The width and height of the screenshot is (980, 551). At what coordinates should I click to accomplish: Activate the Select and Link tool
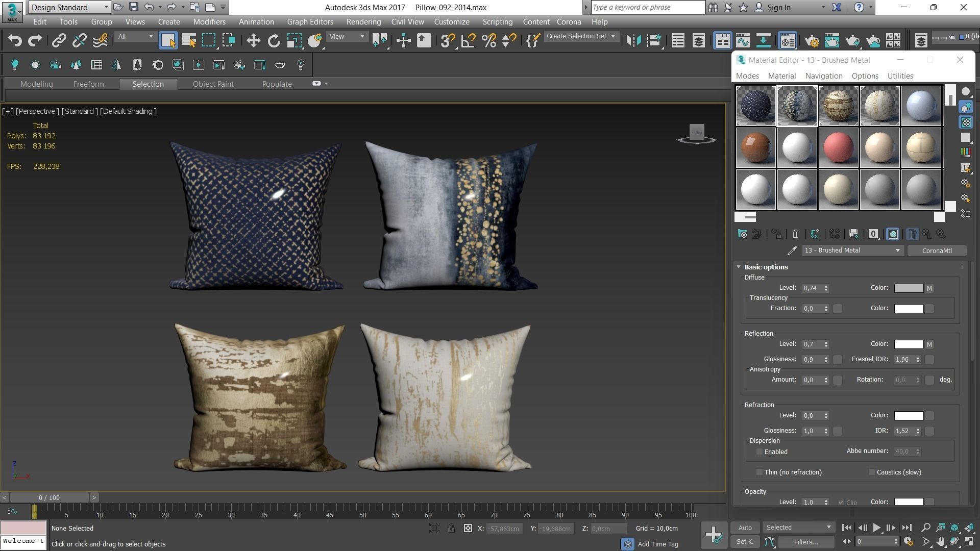(x=59, y=41)
